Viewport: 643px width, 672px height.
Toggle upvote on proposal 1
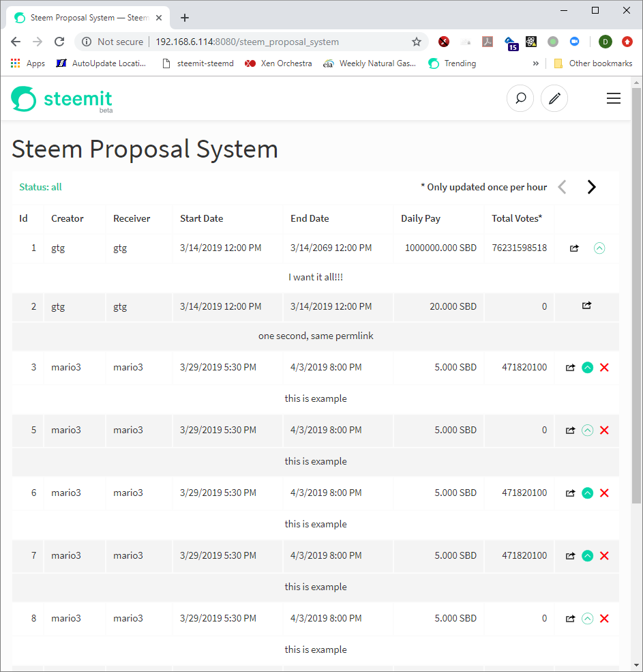(x=599, y=248)
